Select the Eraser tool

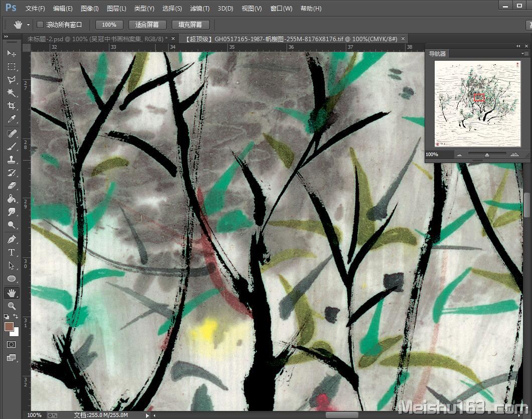[x=12, y=186]
